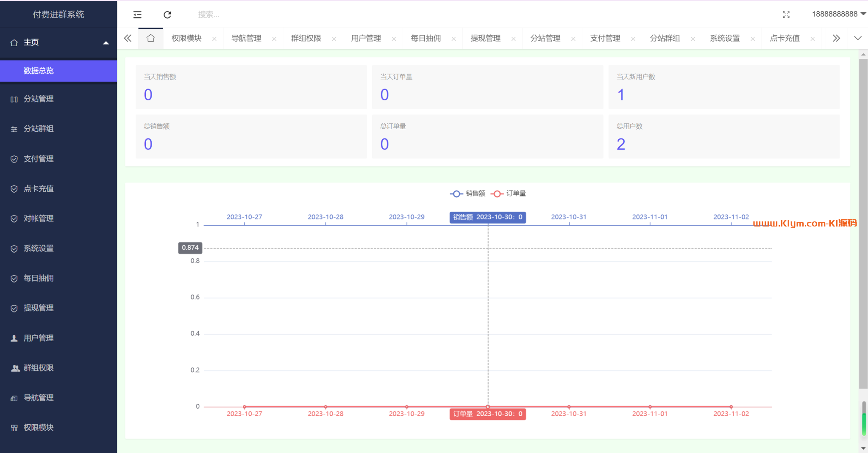This screenshot has width=868, height=453.
Task: Open 分站管理 in the sidebar
Action: click(39, 99)
